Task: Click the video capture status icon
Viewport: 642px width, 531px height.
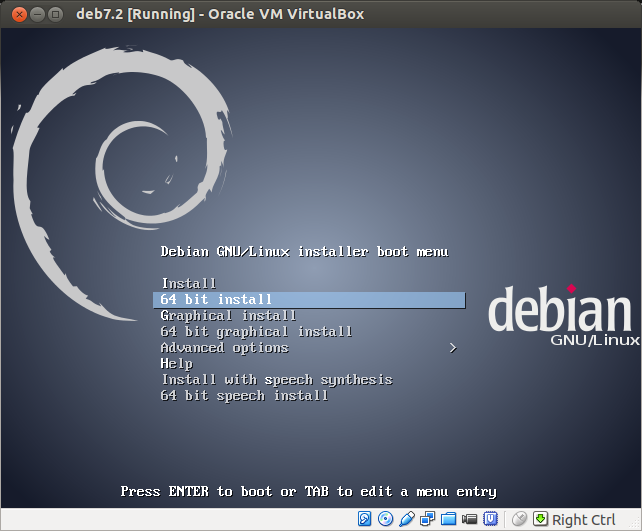Action: tap(469, 519)
